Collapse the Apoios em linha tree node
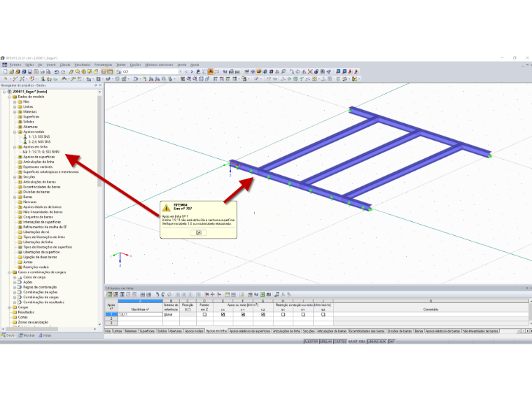 15,147
